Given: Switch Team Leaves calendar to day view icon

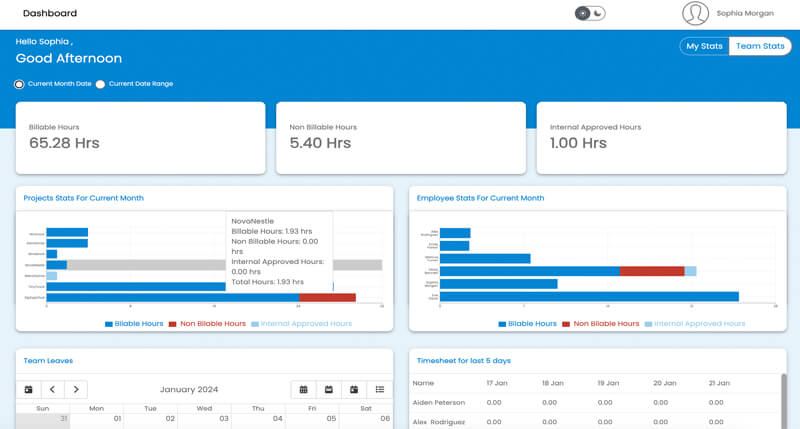Looking at the screenshot, I should click(354, 389).
